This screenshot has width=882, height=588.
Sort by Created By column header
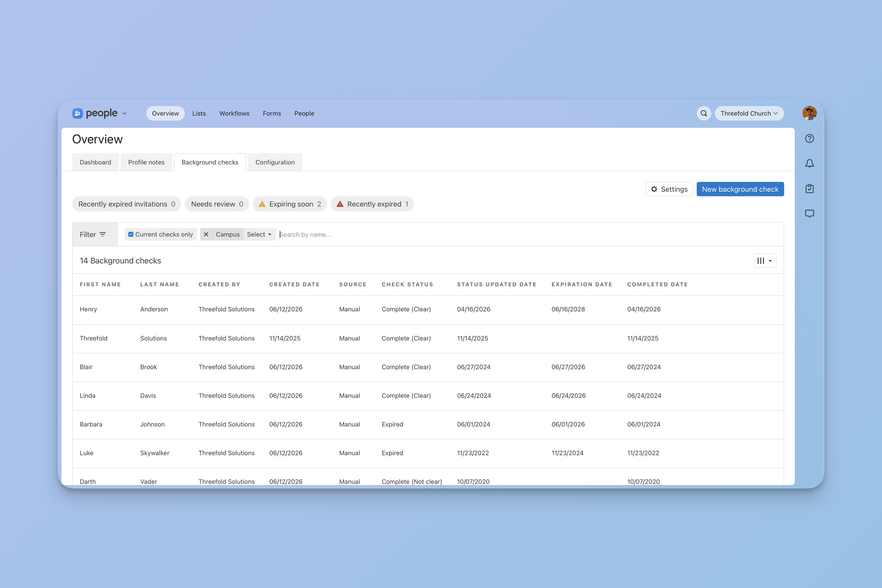click(x=219, y=284)
